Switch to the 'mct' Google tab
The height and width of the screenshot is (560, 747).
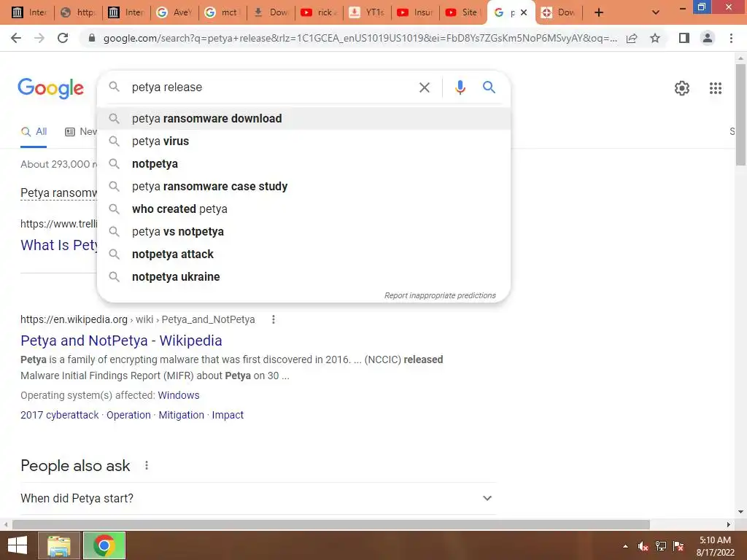tap(222, 12)
